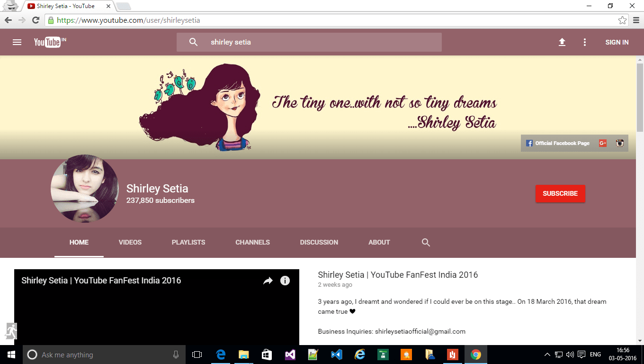This screenshot has height=364, width=644.
Task: Open the Google+ channel link icon
Action: tap(603, 143)
